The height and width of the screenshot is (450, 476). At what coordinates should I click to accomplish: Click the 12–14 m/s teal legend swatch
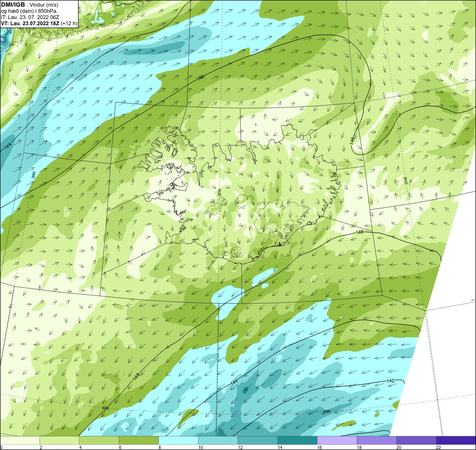pyautogui.click(x=258, y=440)
